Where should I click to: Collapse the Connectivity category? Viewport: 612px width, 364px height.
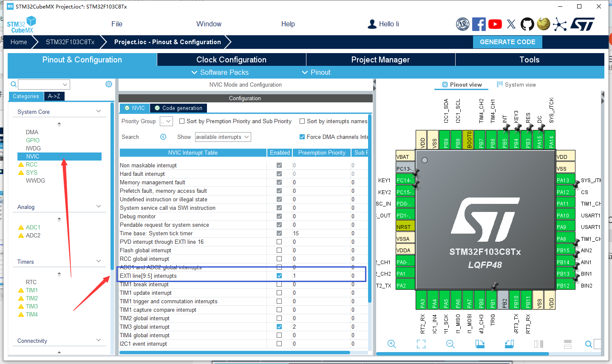[99, 340]
